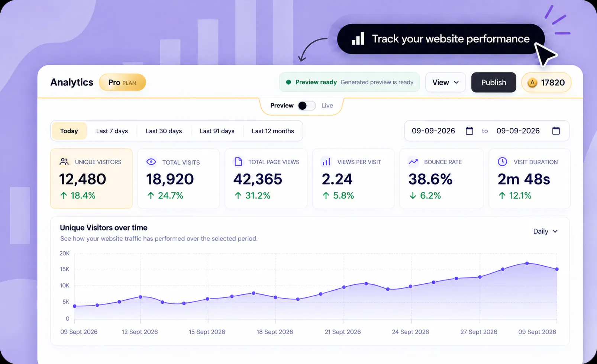
Task: Click the Preview label beside the switch
Action: 282,106
